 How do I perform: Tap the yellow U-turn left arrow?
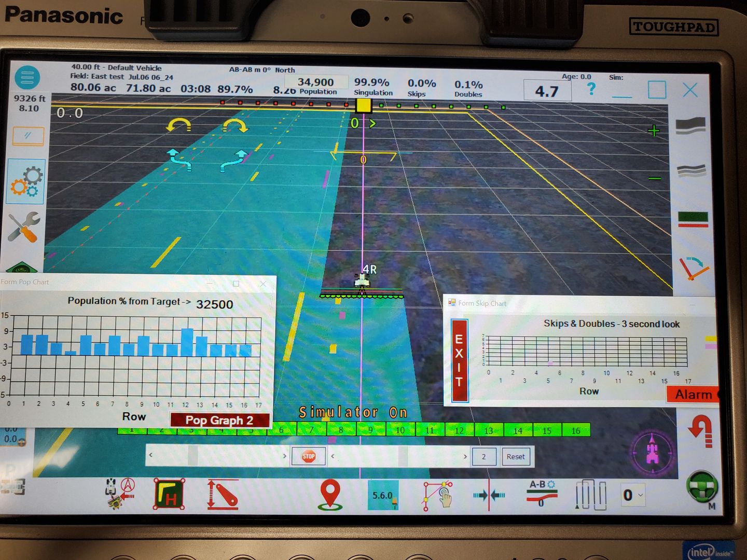(178, 125)
